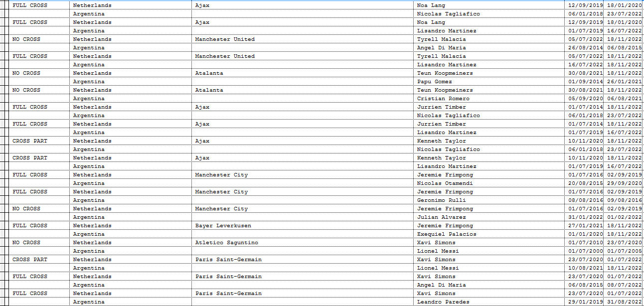644x306 pixels.
Task: Click on "Geronimo Rulli" in the table
Action: (x=442, y=200)
